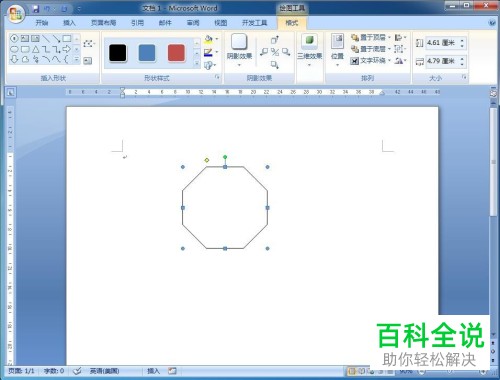The height and width of the screenshot is (380, 500).
Task: Select the arrow line shape in gallery
Action: pyautogui.click(x=56, y=38)
